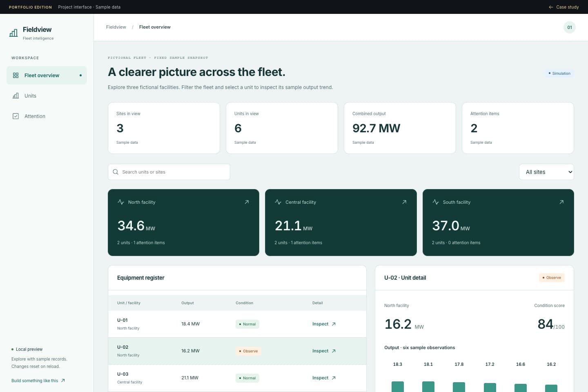The height and width of the screenshot is (392, 588).
Task: Open the Central facility 21.1 MW card
Action: coord(341,223)
